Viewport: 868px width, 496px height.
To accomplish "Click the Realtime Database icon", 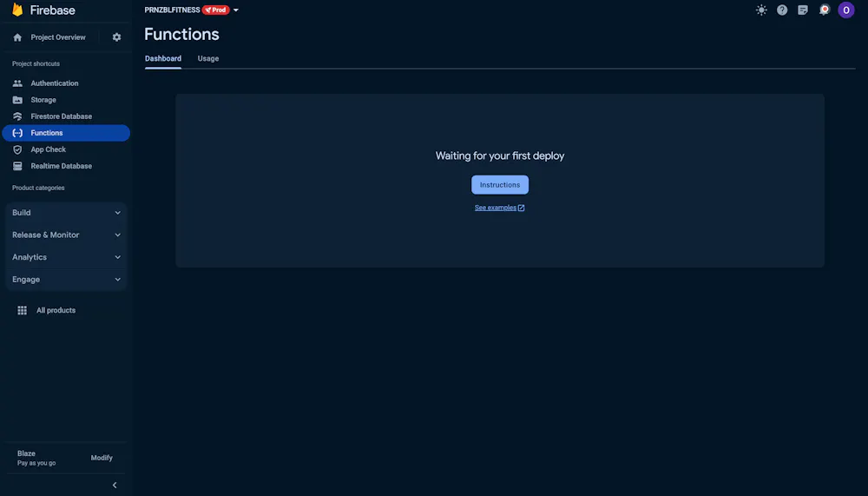I will pyautogui.click(x=17, y=166).
